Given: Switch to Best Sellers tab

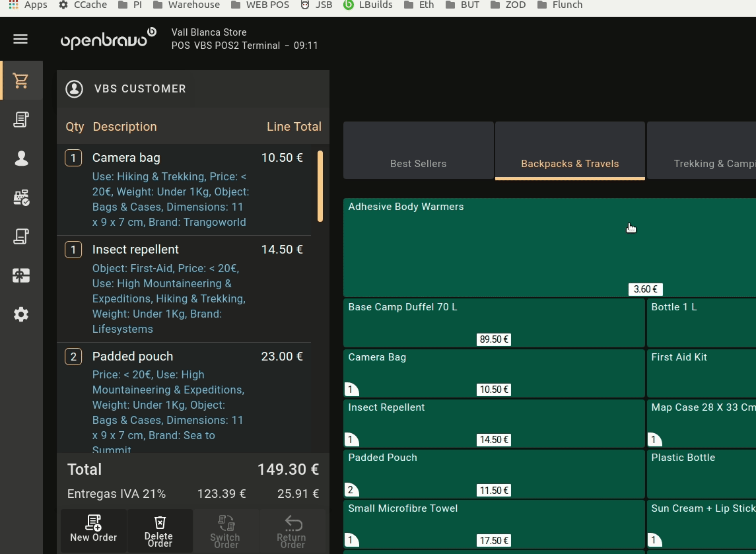Looking at the screenshot, I should (418, 151).
